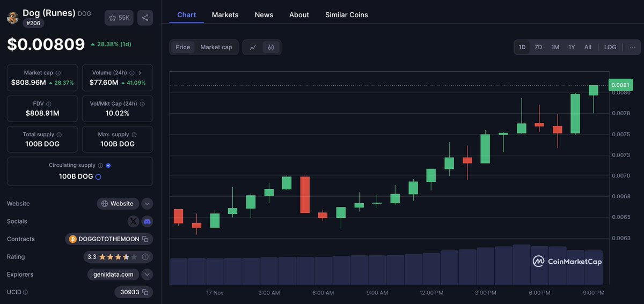The width and height of the screenshot is (644, 304).
Task: Select the All time range
Action: [588, 47]
